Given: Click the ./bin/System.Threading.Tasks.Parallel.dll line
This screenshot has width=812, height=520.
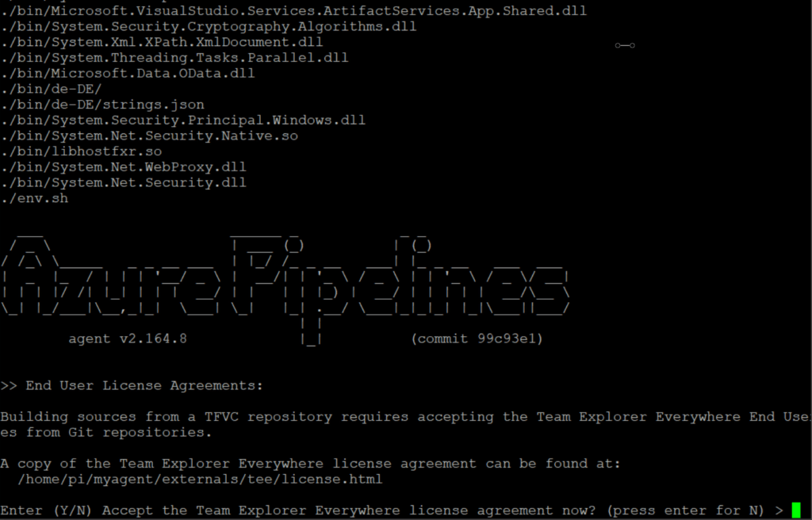Looking at the screenshot, I should pyautogui.click(x=174, y=58).
